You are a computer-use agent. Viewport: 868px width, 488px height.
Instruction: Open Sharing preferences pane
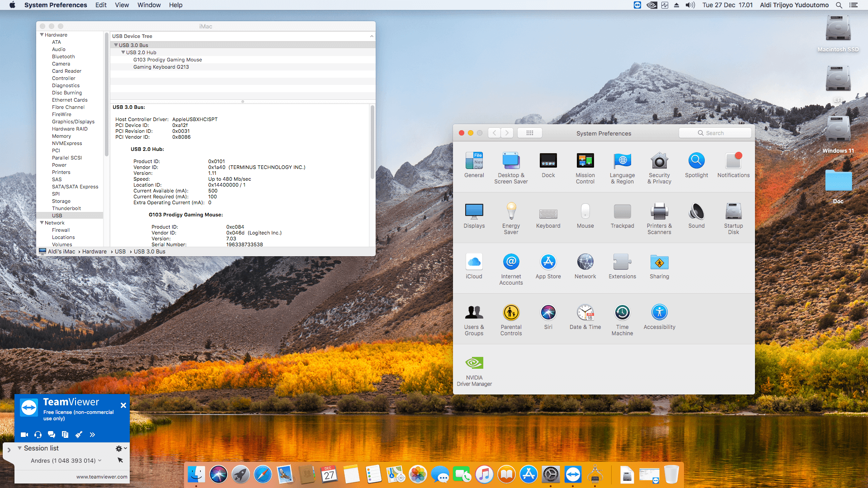[x=659, y=266]
